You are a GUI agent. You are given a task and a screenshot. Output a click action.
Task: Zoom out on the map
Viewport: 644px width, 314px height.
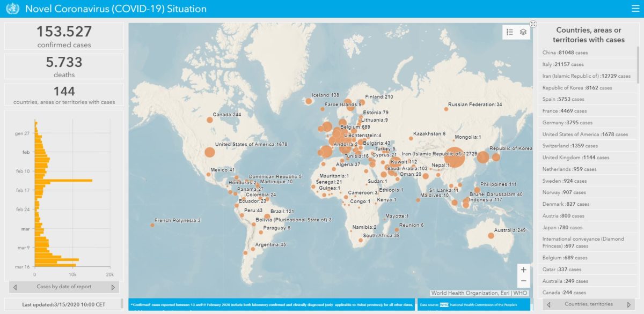click(x=523, y=281)
